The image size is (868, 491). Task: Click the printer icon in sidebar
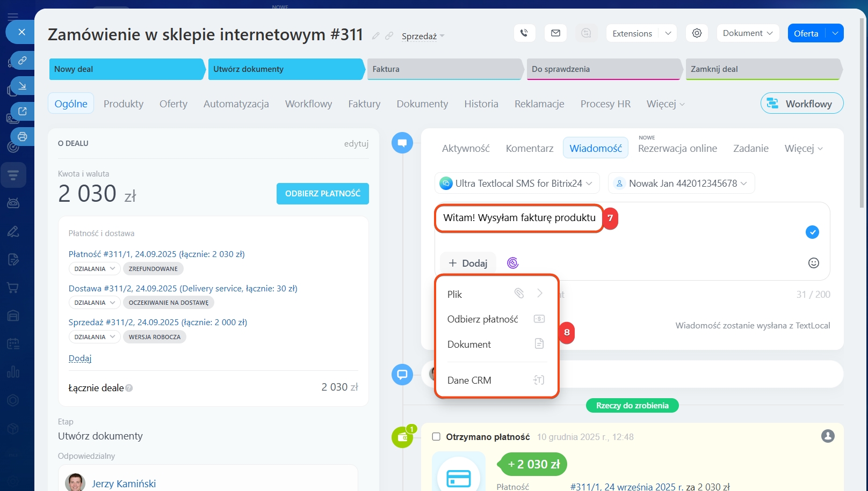tap(22, 137)
